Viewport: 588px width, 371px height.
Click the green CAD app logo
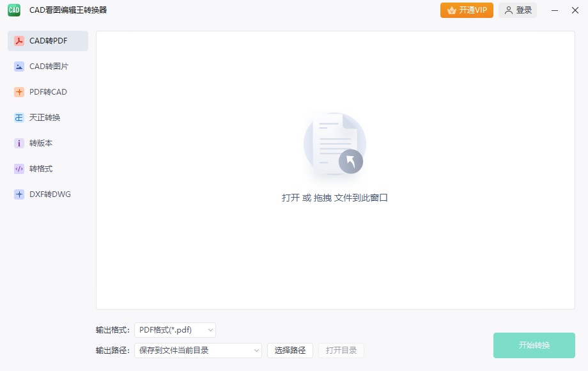14,10
